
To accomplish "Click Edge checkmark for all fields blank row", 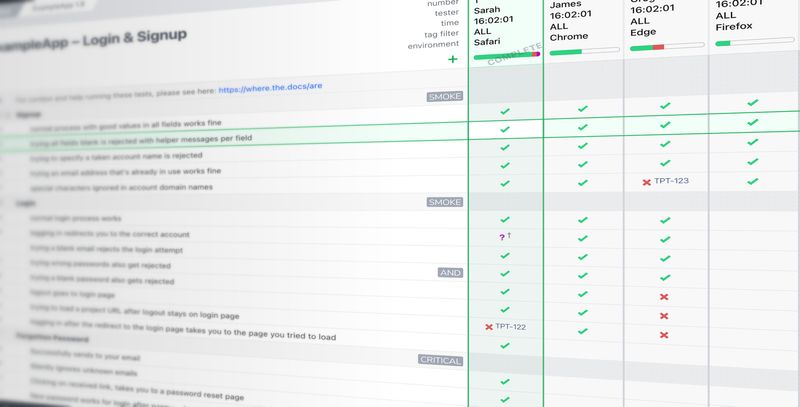I will tap(665, 124).
